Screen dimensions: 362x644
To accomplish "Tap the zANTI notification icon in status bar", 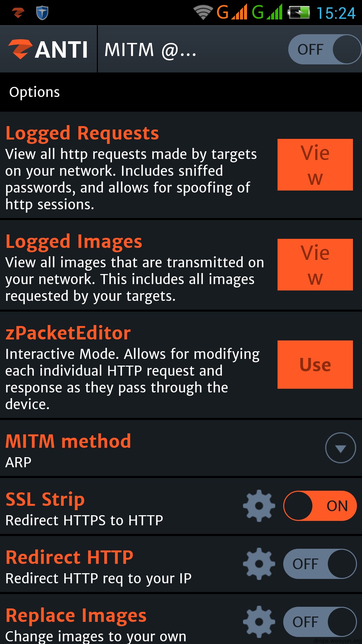I will [18, 13].
